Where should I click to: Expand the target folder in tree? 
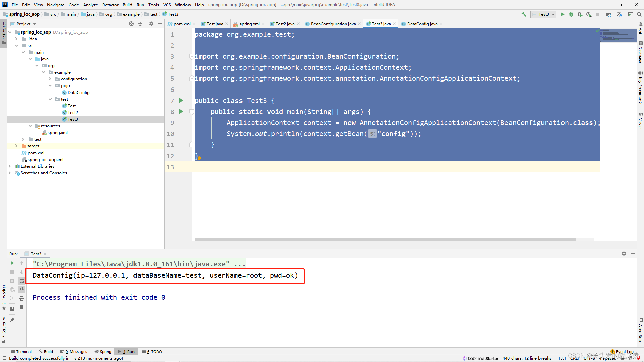point(16,146)
